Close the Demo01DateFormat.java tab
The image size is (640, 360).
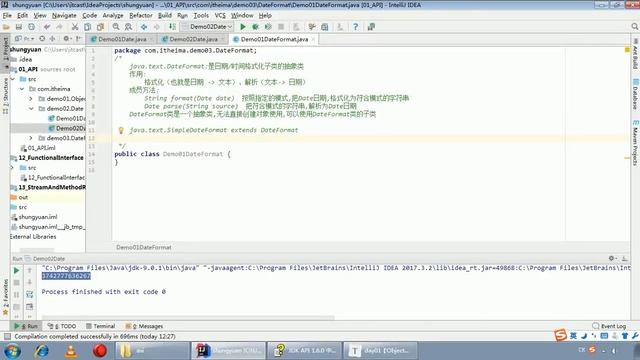point(313,40)
